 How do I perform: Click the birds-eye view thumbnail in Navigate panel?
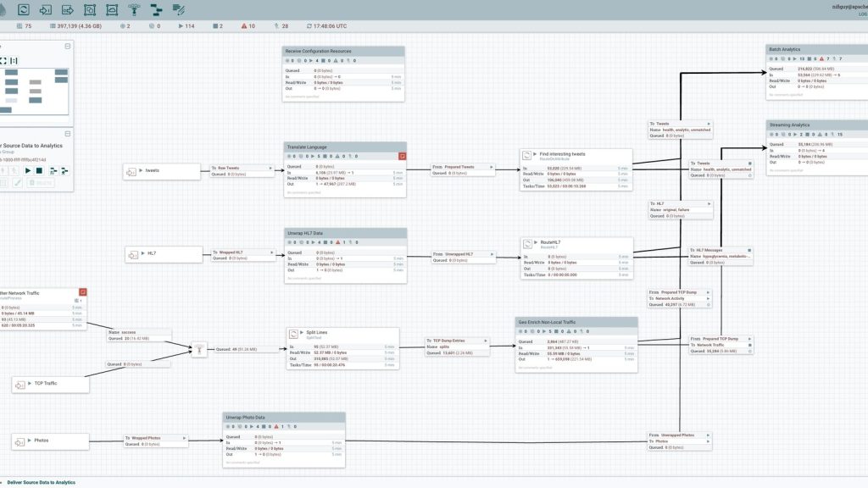point(34,91)
